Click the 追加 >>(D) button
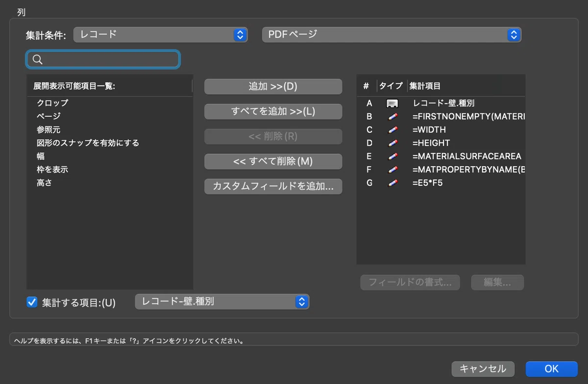 coord(273,86)
